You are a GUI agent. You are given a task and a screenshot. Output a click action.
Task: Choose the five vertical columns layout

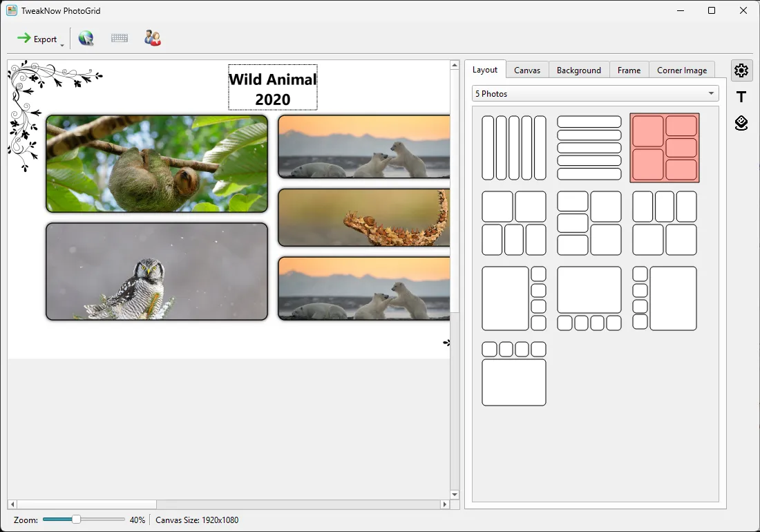click(514, 148)
